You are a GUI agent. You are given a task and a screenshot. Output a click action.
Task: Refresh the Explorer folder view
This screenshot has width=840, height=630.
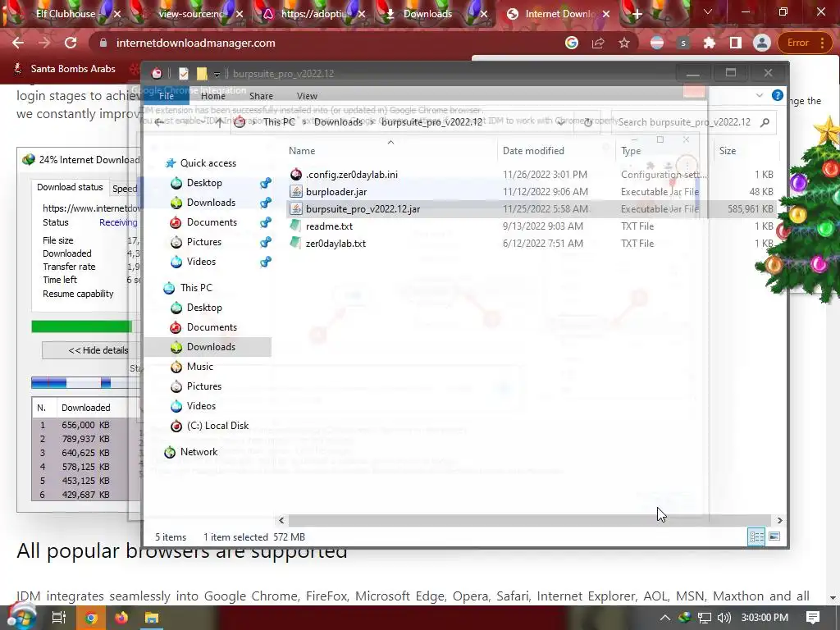coord(587,122)
